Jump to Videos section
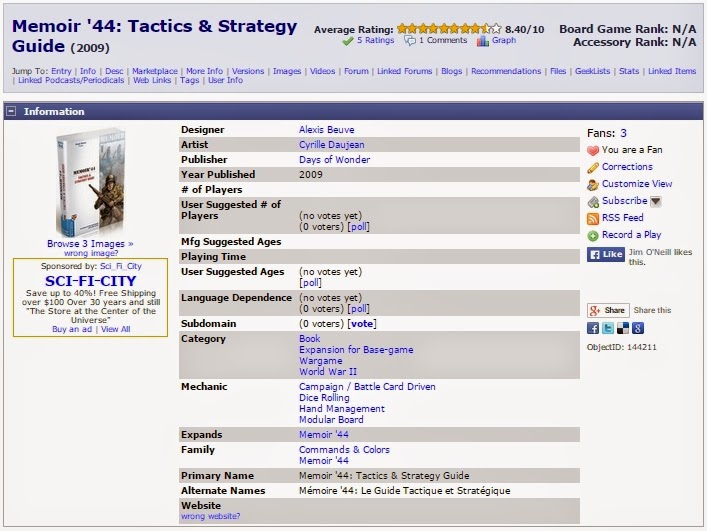Image resolution: width=707 pixels, height=531 pixels. click(x=322, y=71)
